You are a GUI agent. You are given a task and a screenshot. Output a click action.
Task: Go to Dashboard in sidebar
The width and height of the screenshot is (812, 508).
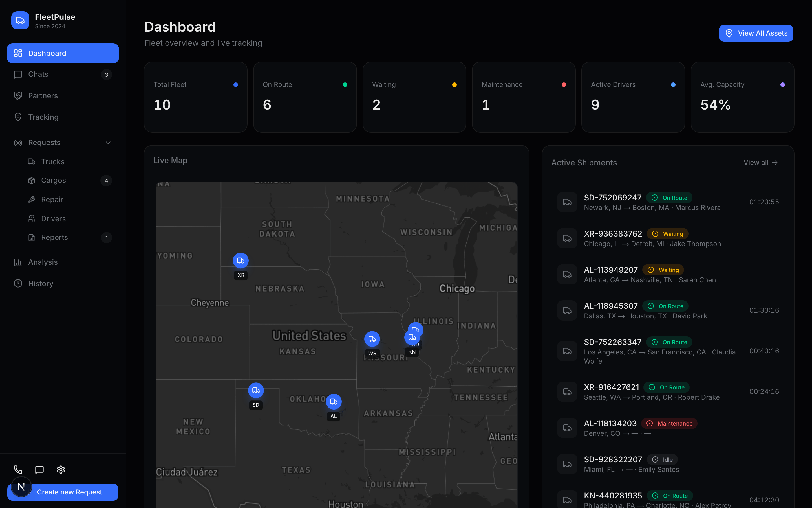point(63,53)
